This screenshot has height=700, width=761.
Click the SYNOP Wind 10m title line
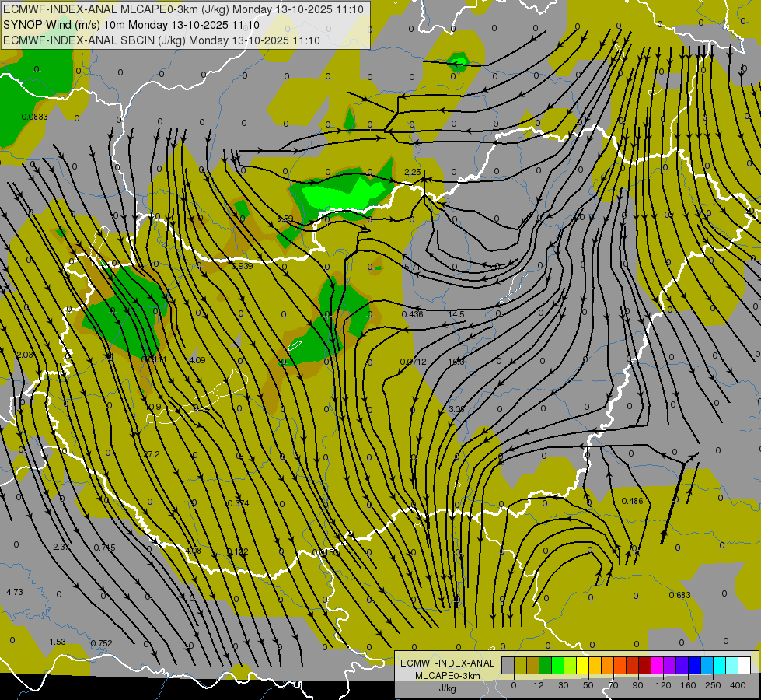click(x=131, y=25)
